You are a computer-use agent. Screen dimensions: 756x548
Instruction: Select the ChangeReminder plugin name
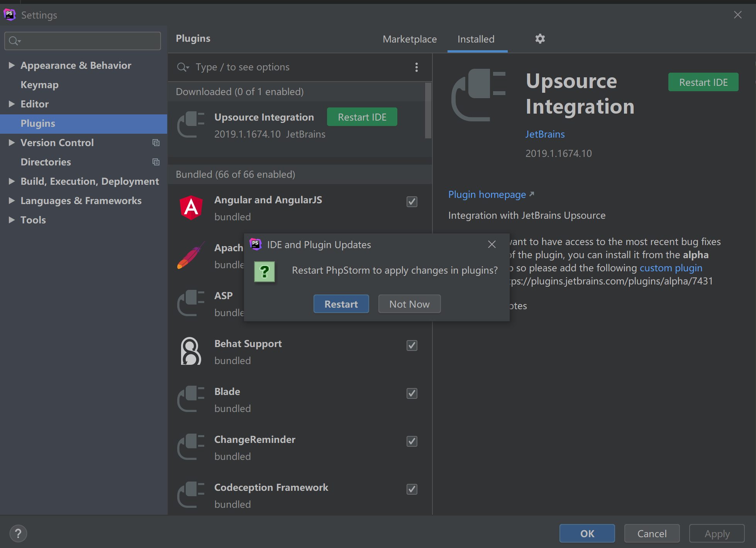[x=255, y=440]
